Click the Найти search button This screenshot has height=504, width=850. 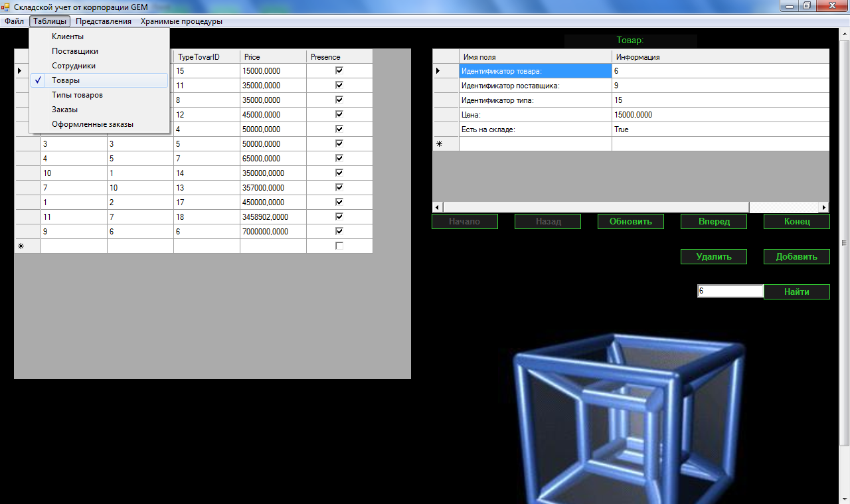click(797, 292)
